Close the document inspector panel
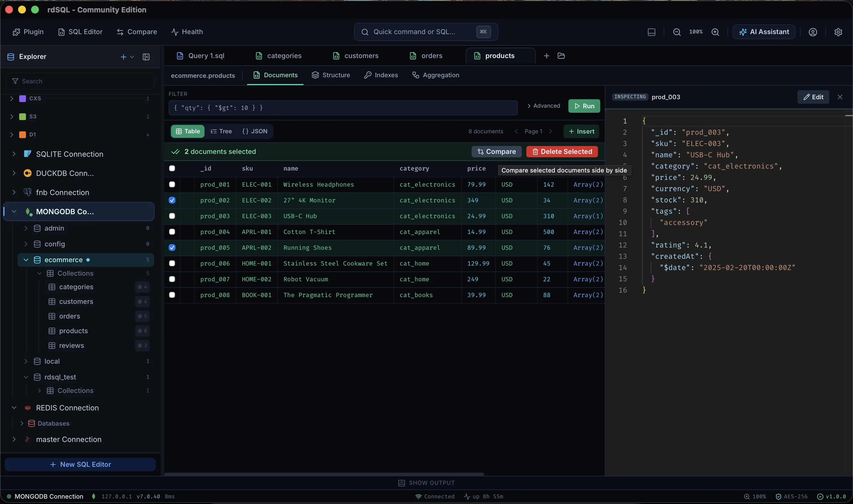The image size is (853, 504). point(840,97)
